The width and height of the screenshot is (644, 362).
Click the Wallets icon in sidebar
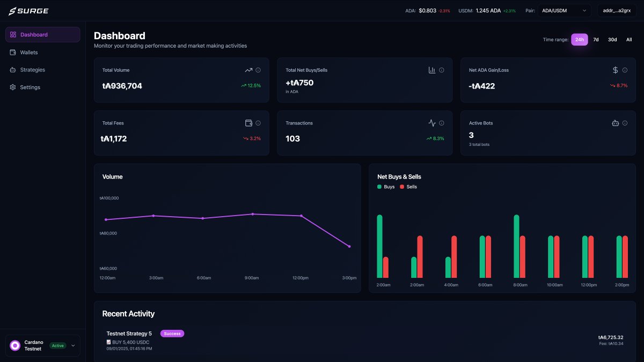(x=13, y=53)
